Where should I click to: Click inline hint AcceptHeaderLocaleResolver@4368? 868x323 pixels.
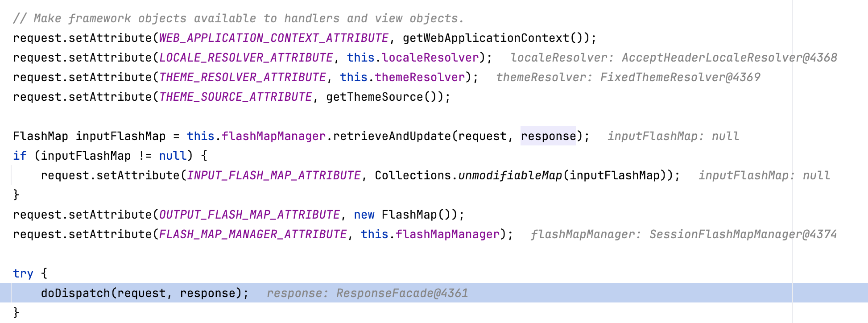pyautogui.click(x=729, y=58)
